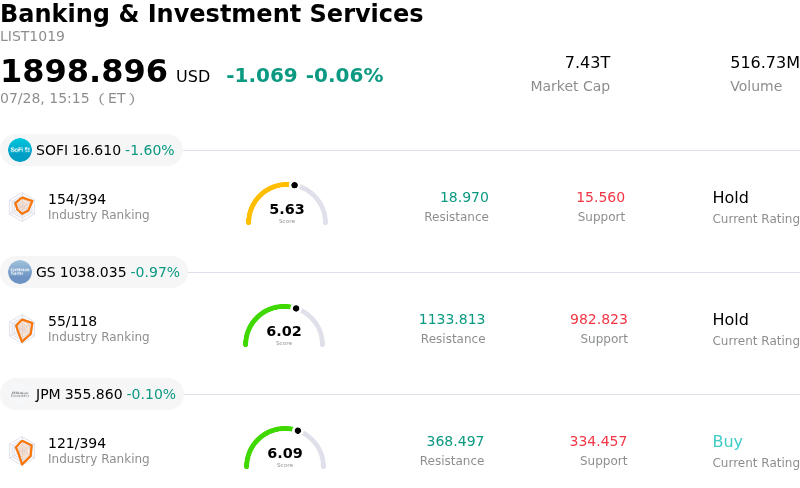Select the SOFI 5.63 score gauge
The width and height of the screenshot is (800, 488).
coord(287,204)
